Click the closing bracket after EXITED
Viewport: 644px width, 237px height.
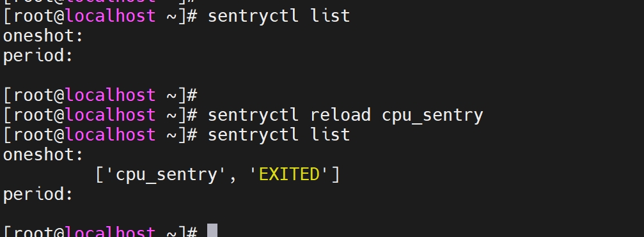[336, 175]
